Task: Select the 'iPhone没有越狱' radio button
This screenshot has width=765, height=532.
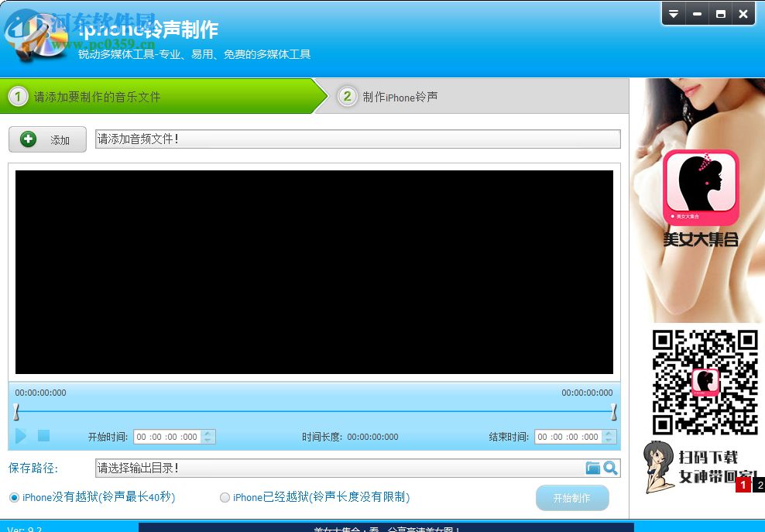Action: coord(13,497)
